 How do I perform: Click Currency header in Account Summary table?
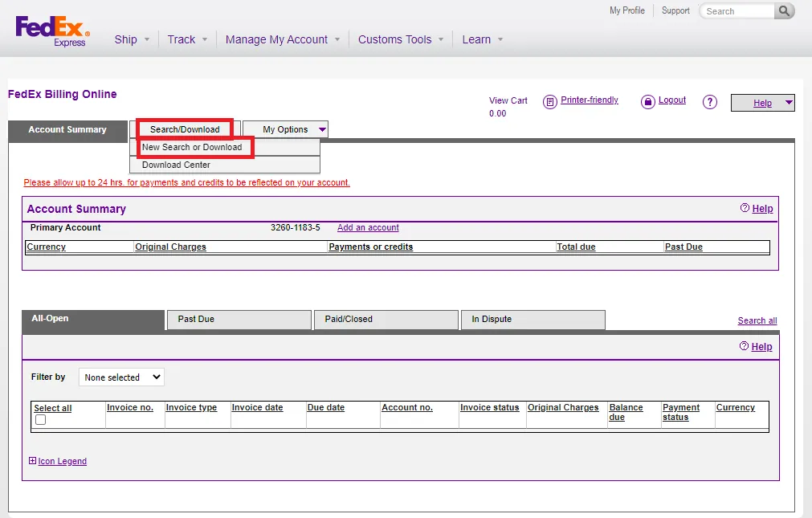point(46,247)
